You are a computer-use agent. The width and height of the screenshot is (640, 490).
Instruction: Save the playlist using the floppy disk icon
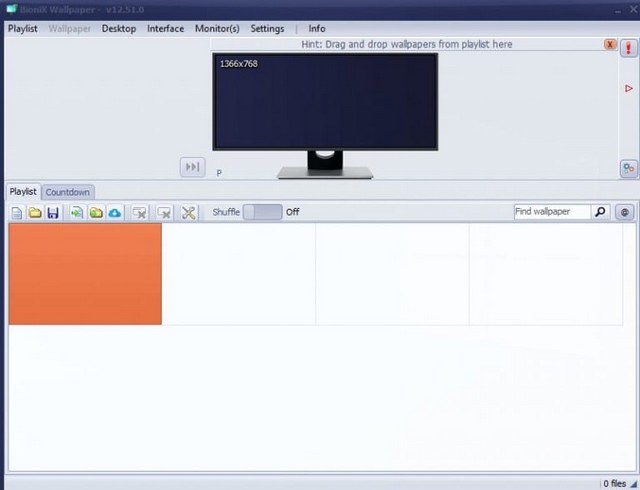tap(53, 213)
